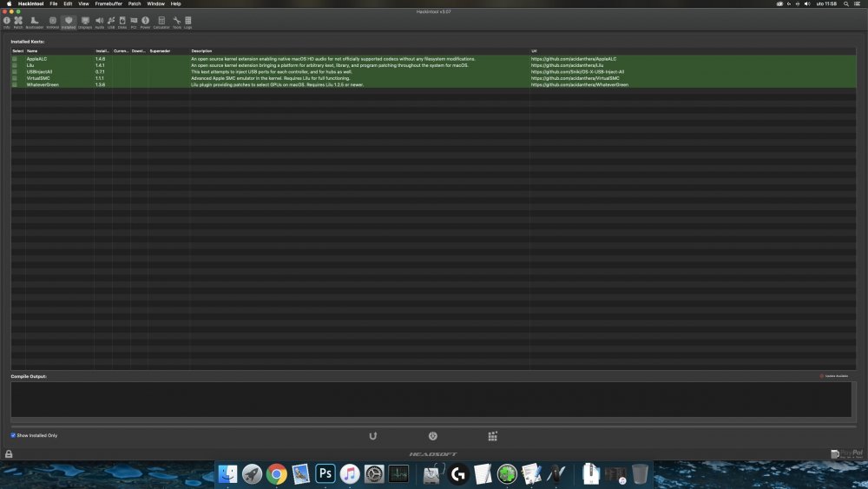Open the NVRAM chip icon section

click(53, 23)
